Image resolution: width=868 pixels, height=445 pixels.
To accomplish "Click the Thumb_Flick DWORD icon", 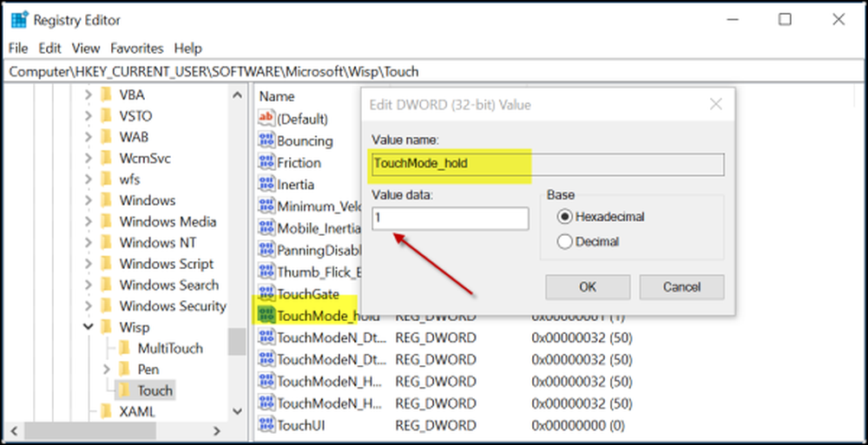I will point(266,272).
